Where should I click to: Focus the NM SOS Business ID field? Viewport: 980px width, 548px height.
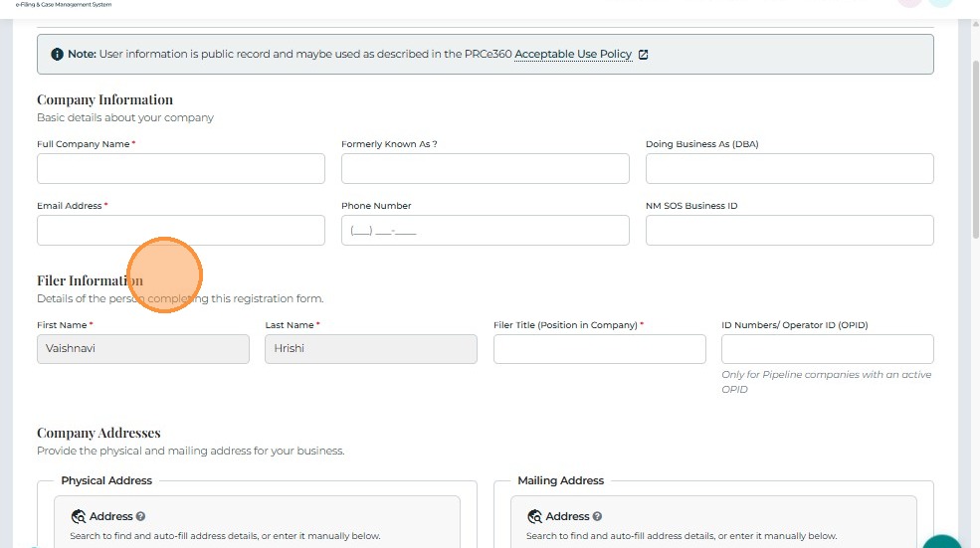pyautogui.click(x=789, y=230)
